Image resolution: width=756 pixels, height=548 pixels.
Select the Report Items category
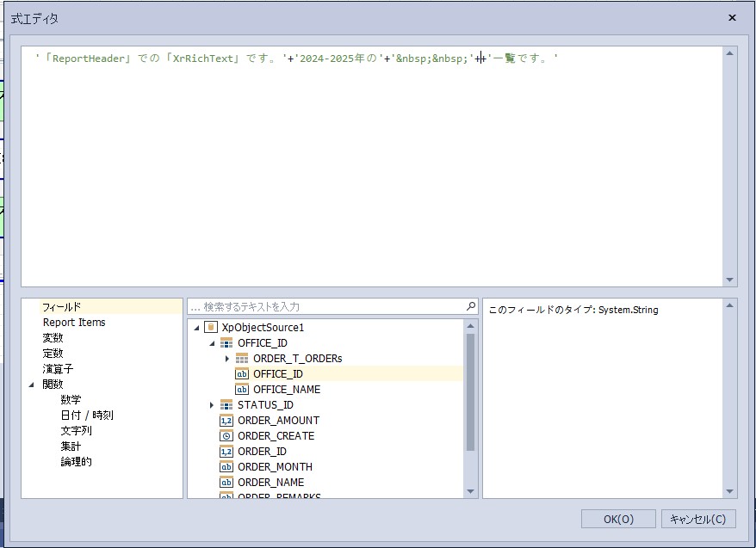(74, 323)
